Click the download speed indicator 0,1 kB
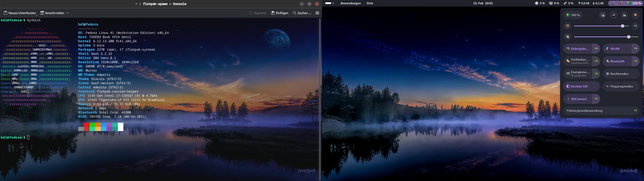Screen dimensions: 644x181 click(598, 3)
